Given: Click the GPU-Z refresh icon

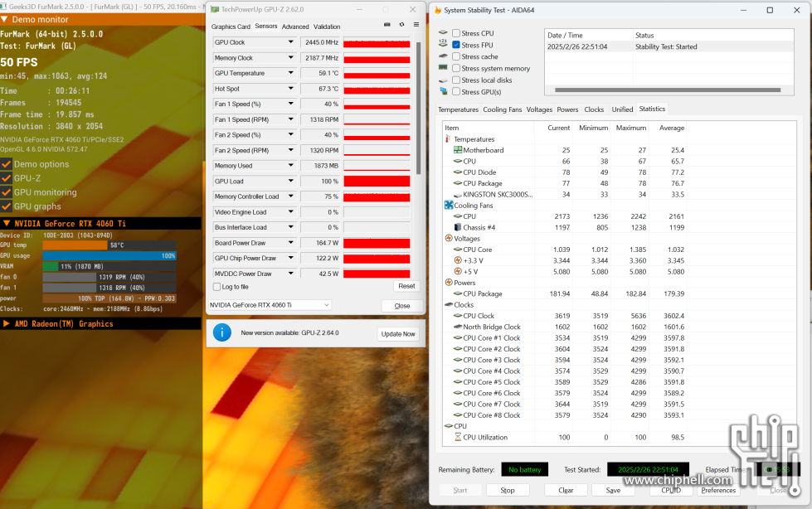Looking at the screenshot, I should tap(401, 24).
